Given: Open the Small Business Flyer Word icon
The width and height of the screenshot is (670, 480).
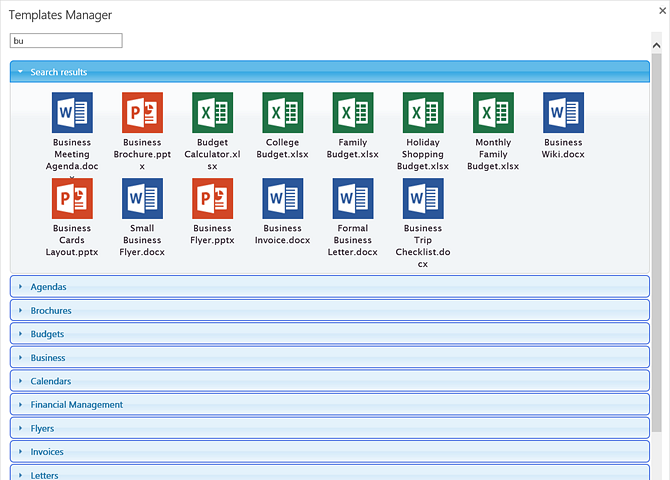Looking at the screenshot, I should [142, 198].
